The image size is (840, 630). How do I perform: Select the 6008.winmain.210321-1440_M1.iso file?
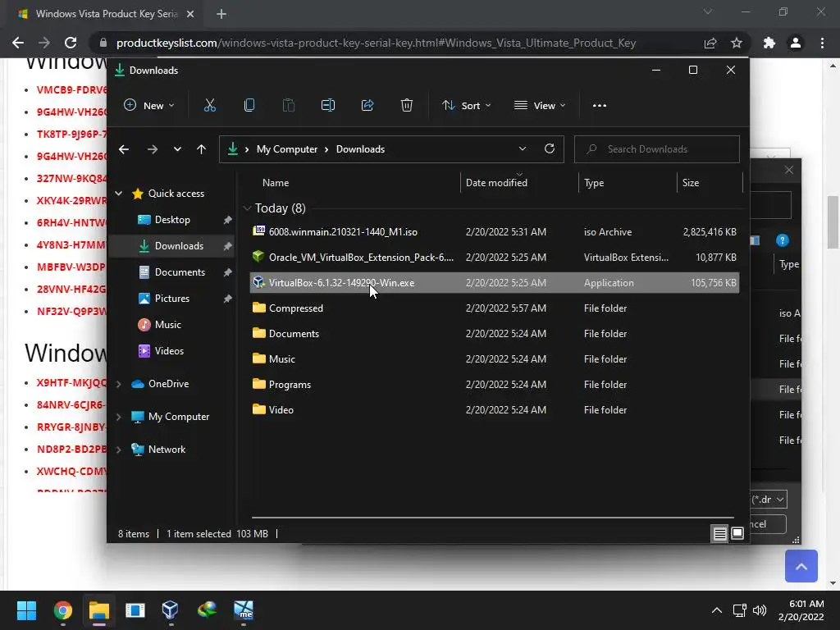(495, 232)
